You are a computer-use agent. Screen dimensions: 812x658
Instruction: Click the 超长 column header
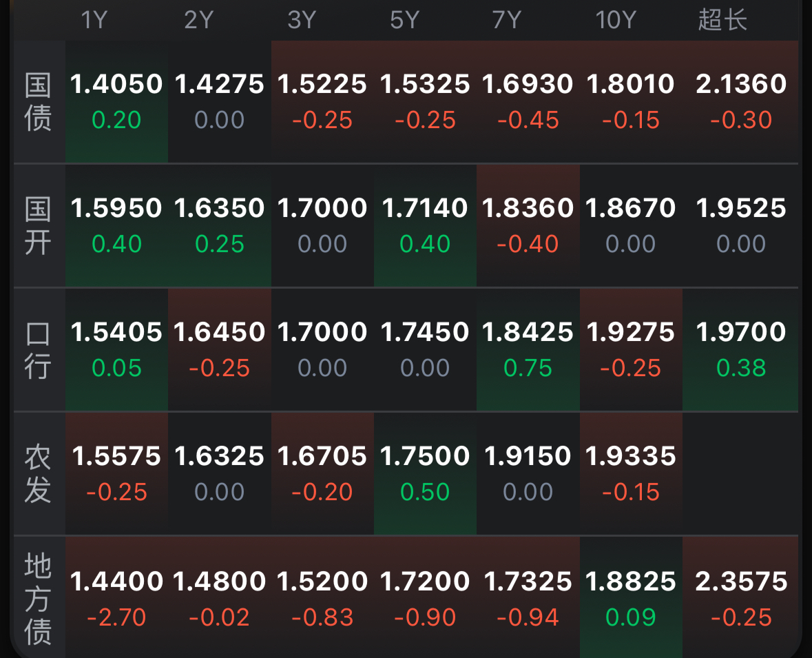(x=722, y=20)
